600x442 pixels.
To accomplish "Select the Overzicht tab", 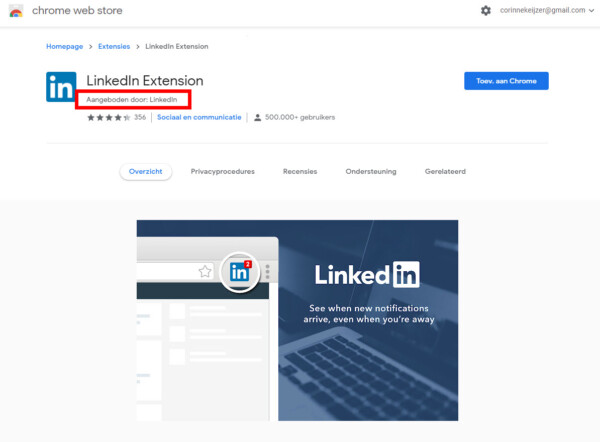I will (146, 171).
